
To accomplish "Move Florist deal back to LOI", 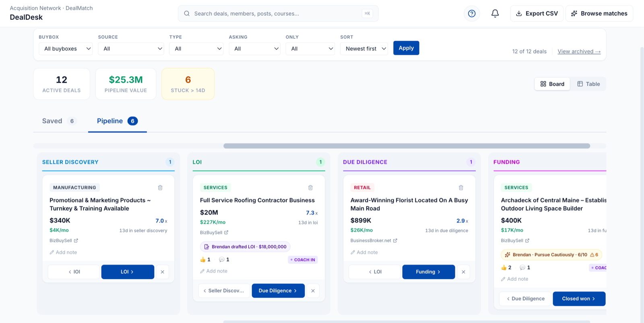I will point(375,272).
